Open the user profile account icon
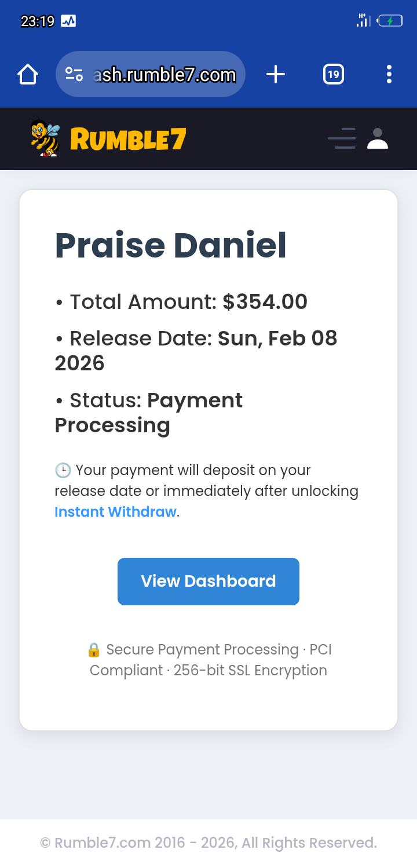 coord(378,138)
